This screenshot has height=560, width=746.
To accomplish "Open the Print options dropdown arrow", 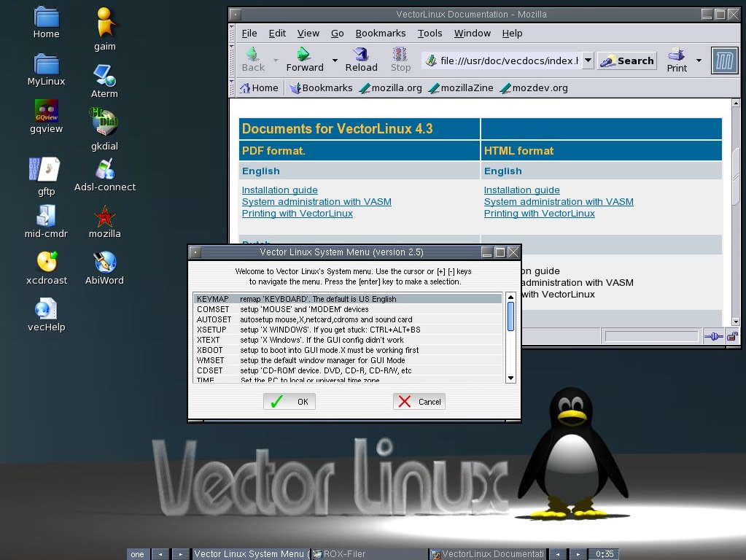I will click(699, 61).
